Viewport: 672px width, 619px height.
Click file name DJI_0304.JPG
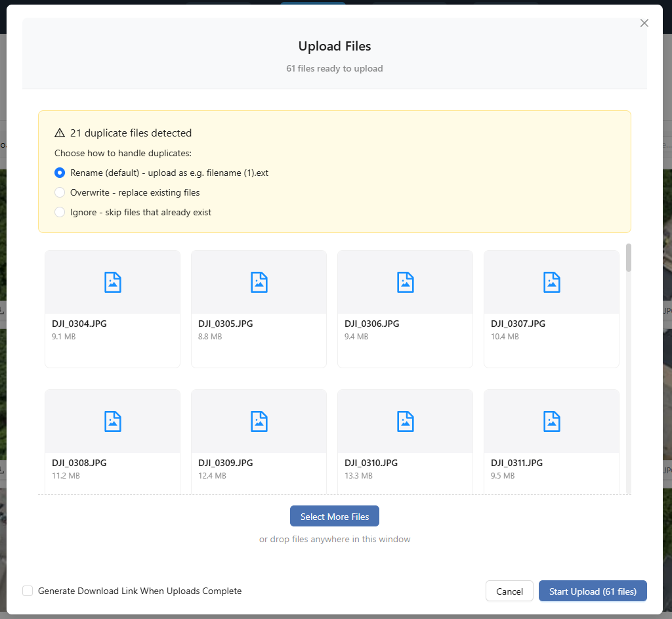click(x=79, y=324)
